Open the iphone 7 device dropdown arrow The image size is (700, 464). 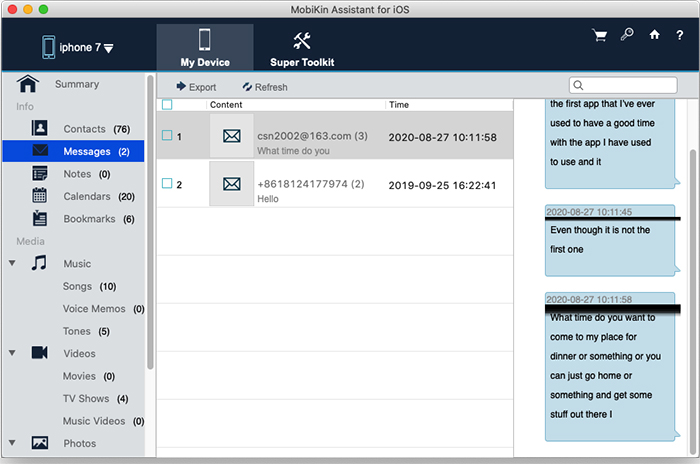108,48
